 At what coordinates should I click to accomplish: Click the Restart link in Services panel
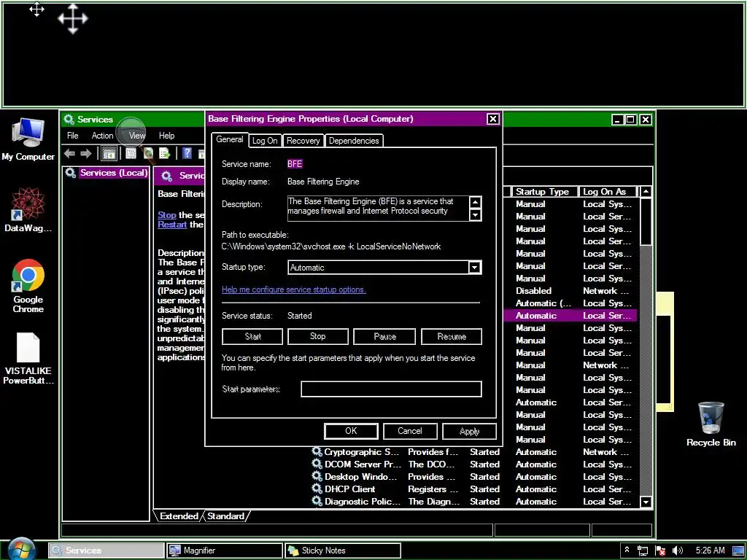click(x=172, y=225)
